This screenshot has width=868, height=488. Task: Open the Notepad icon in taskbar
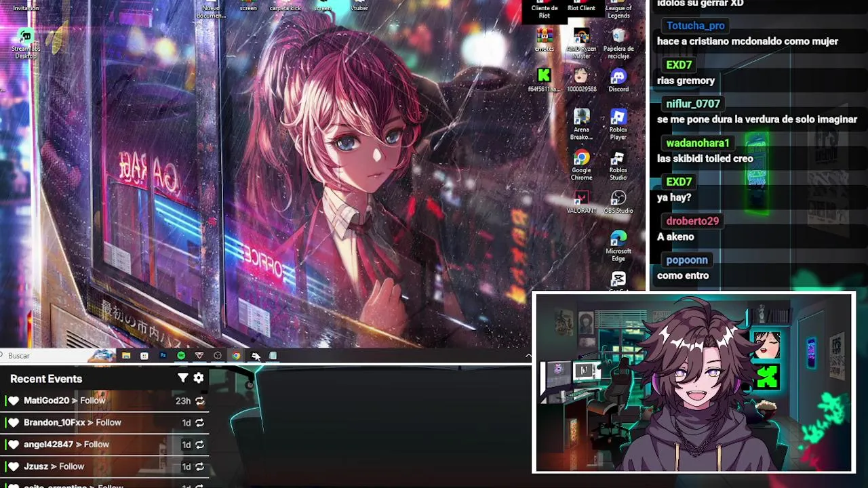(273, 355)
